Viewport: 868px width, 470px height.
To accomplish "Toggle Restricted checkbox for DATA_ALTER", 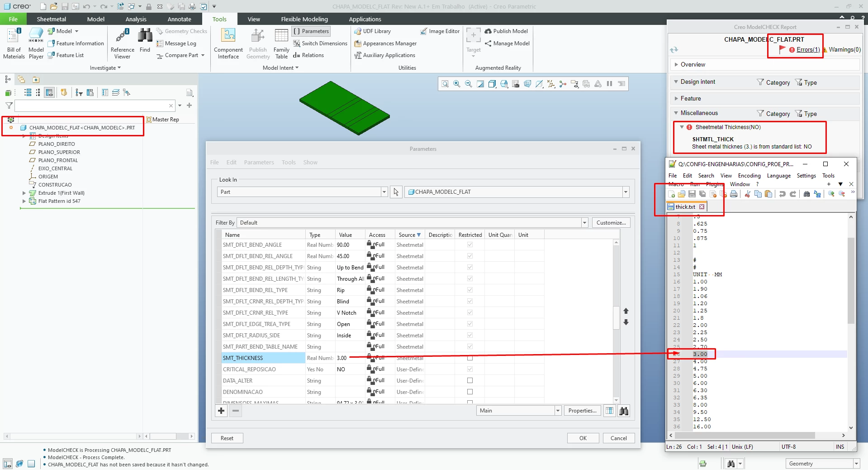I will 470,381.
